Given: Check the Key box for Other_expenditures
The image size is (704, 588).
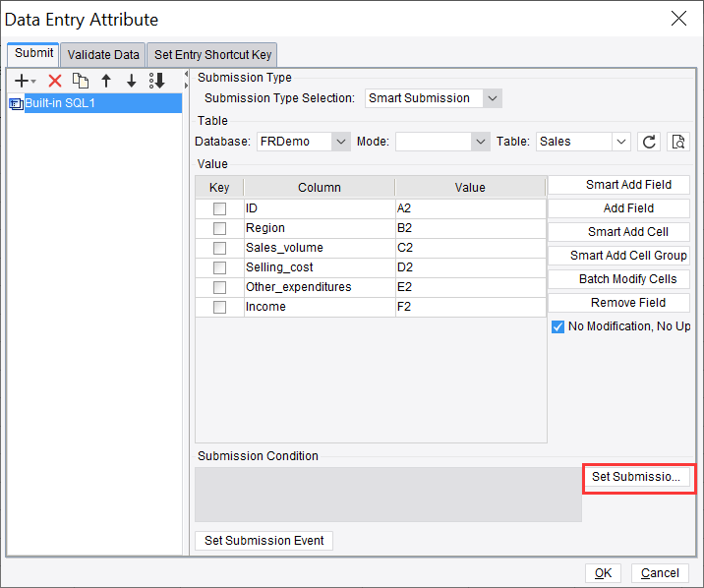Looking at the screenshot, I should click(219, 287).
